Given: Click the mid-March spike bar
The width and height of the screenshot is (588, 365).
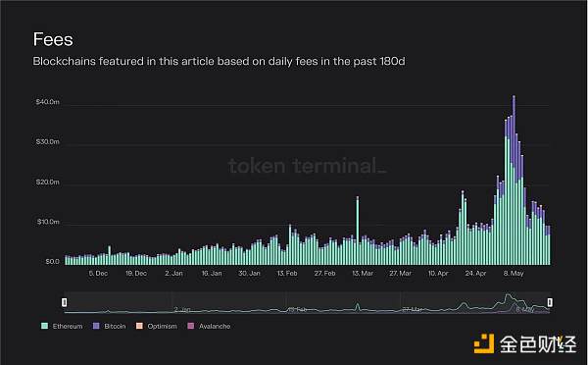Looking at the screenshot, I should coord(358,231).
